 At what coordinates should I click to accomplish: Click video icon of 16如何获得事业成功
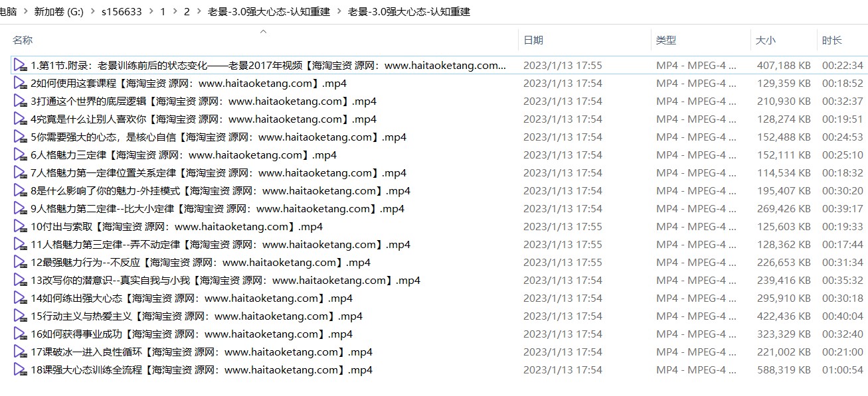tap(20, 334)
